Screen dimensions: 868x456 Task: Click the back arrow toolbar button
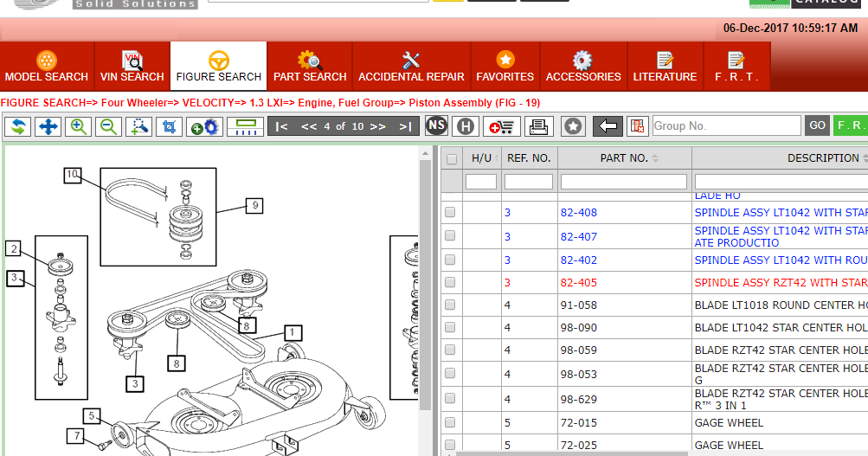(608, 126)
